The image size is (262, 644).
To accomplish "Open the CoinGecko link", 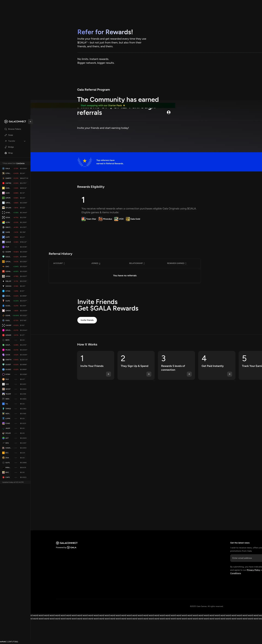I will point(20,163).
